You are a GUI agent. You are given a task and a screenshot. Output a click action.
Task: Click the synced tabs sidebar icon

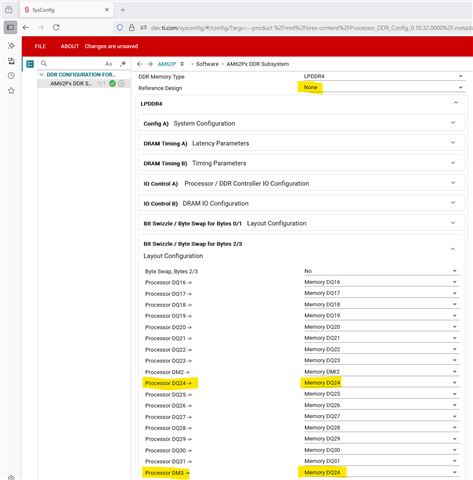pyautogui.click(x=11, y=61)
